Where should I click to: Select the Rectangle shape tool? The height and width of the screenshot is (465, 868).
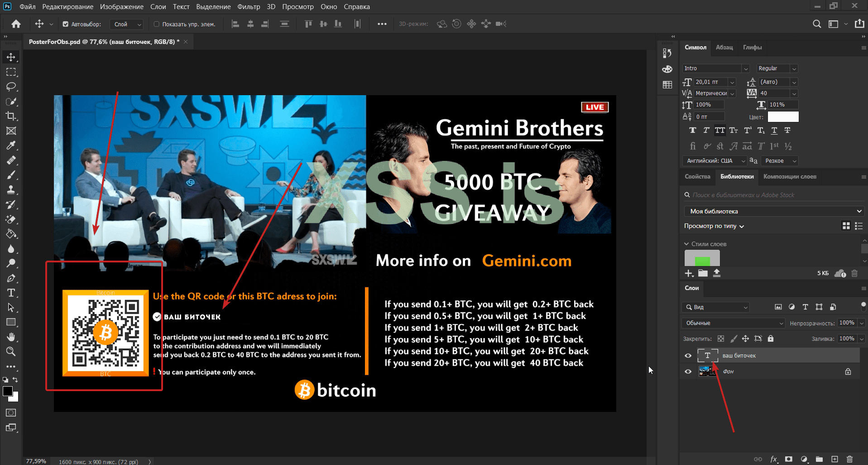[11, 322]
